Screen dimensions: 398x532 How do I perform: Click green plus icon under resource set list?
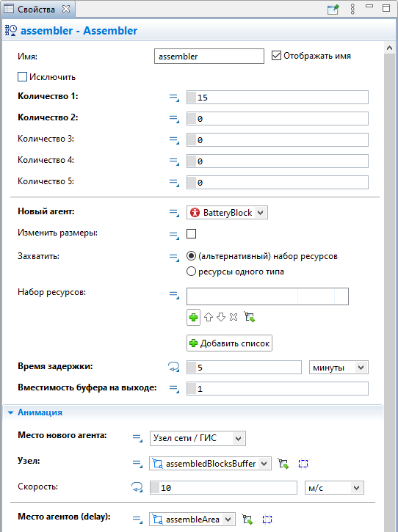[x=193, y=317]
